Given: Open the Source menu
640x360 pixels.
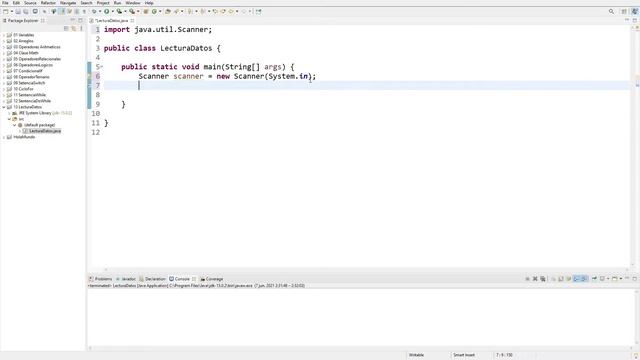Looking at the screenshot, I should [30, 3].
